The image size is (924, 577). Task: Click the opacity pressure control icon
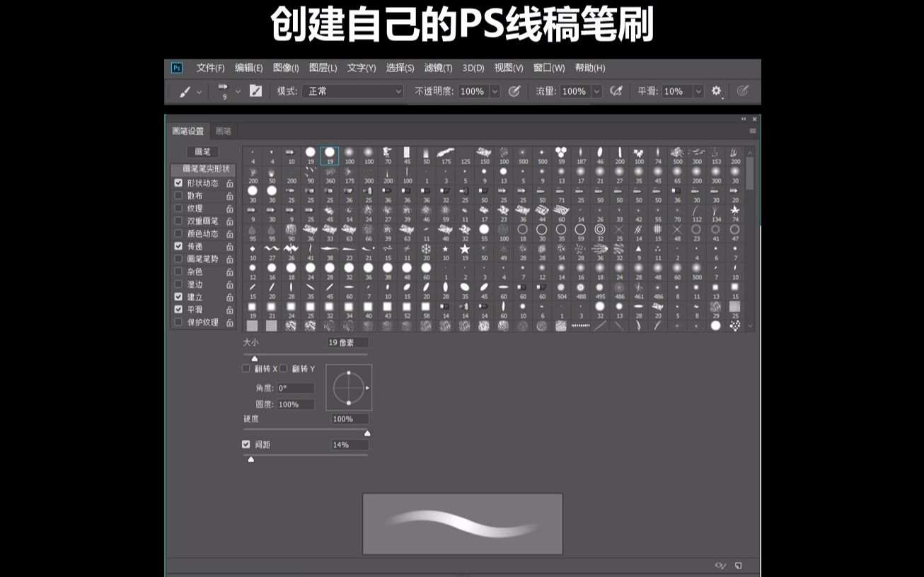(x=514, y=91)
